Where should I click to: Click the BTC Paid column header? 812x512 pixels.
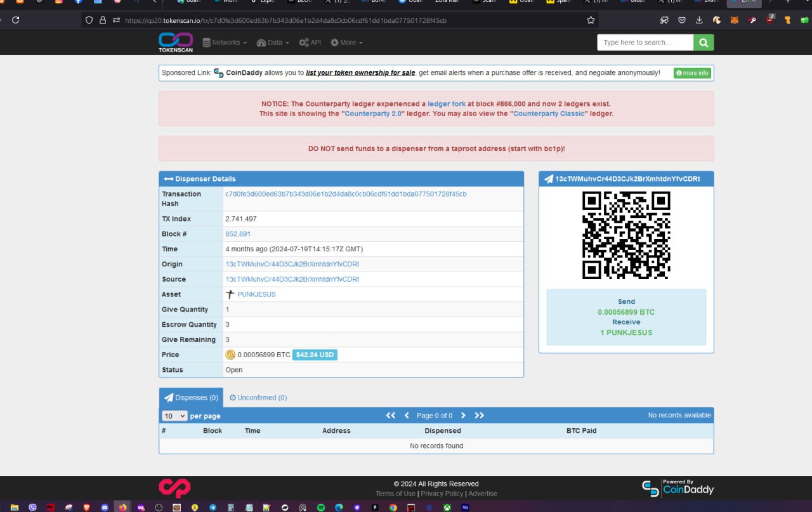(x=581, y=431)
